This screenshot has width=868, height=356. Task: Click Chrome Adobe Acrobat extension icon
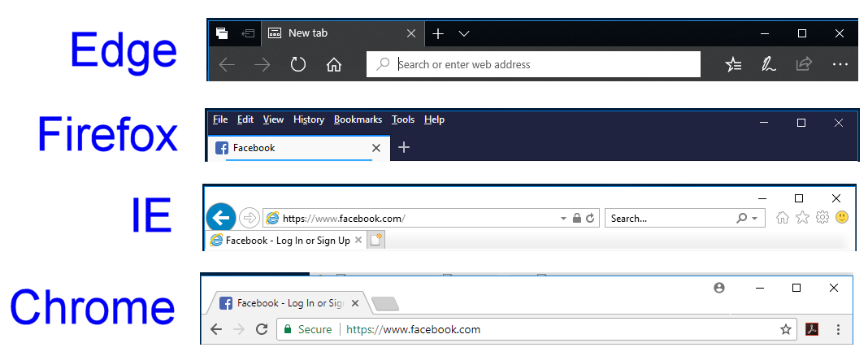(812, 330)
